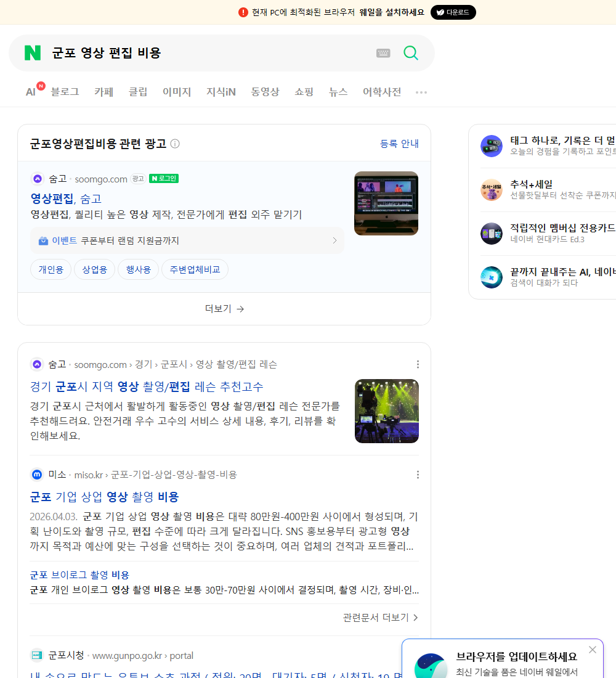This screenshot has width=616, height=678.
Task: Select the 주변업체비교 chip
Action: (x=195, y=269)
